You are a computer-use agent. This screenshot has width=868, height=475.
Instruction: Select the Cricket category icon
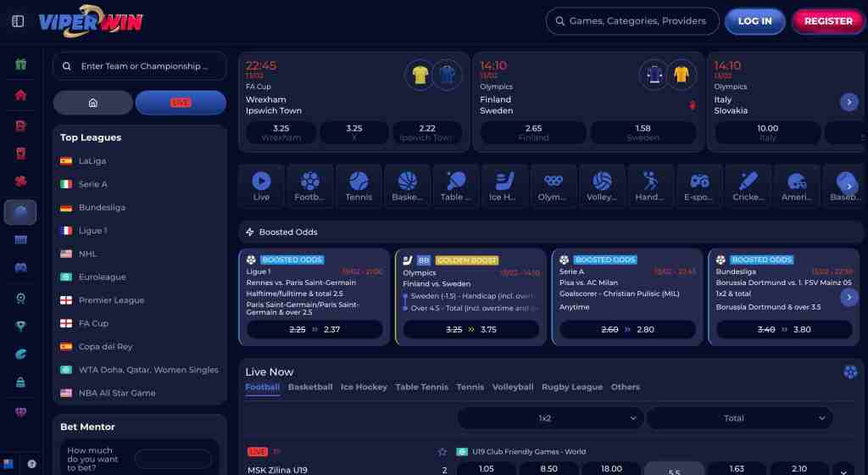click(748, 186)
